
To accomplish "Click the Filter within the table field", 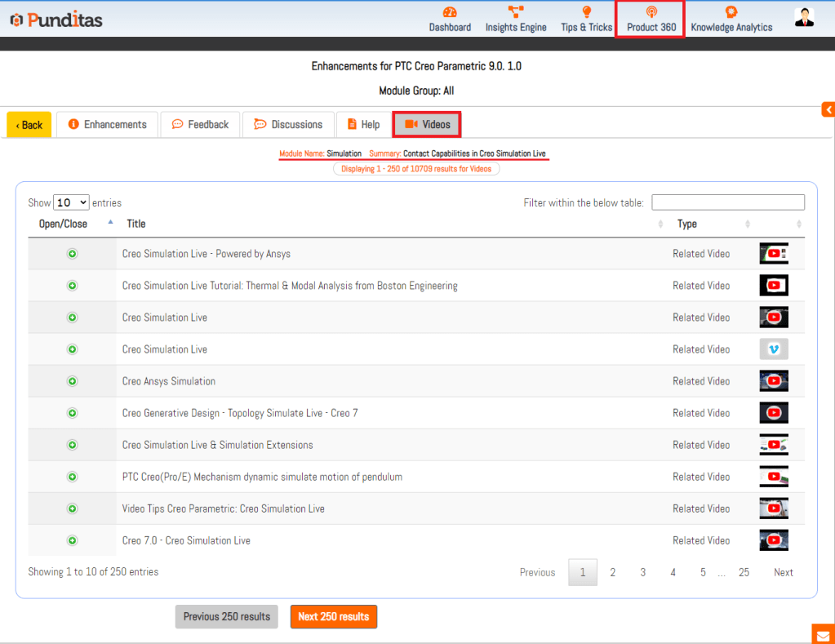I will click(727, 202).
